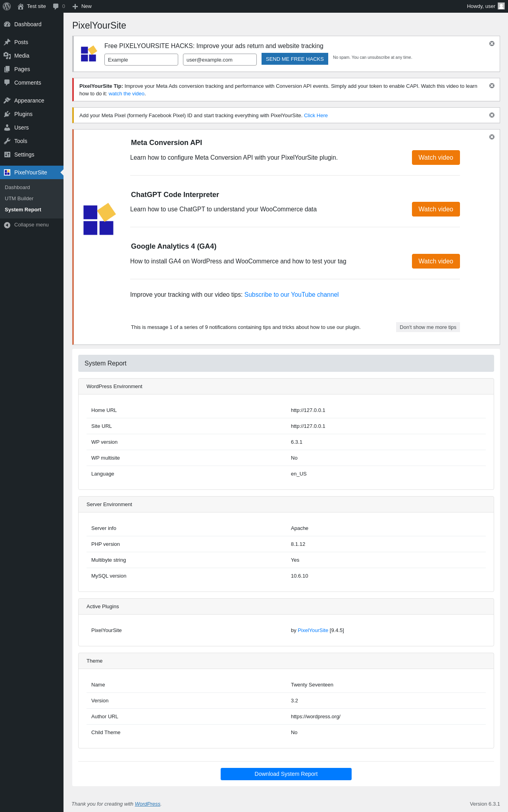Image resolution: width=508 pixels, height=812 pixels.
Task: Watch video for Google Analytics 4
Action: coord(436,261)
